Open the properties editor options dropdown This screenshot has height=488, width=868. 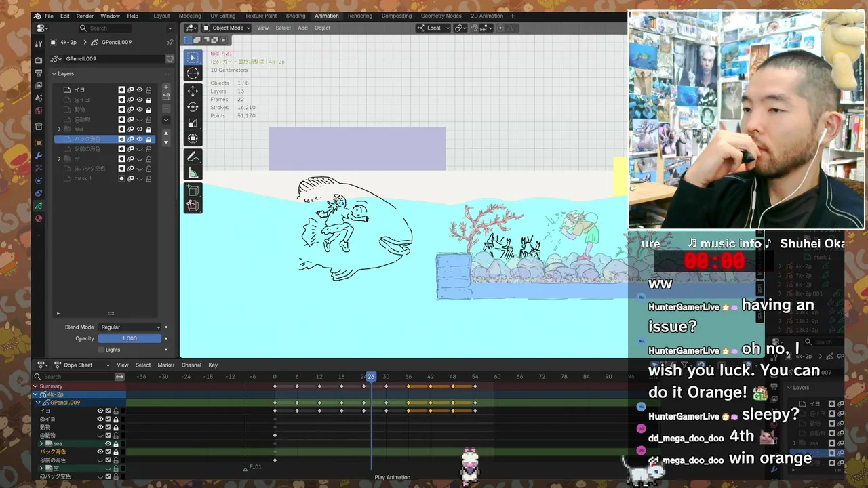[170, 28]
